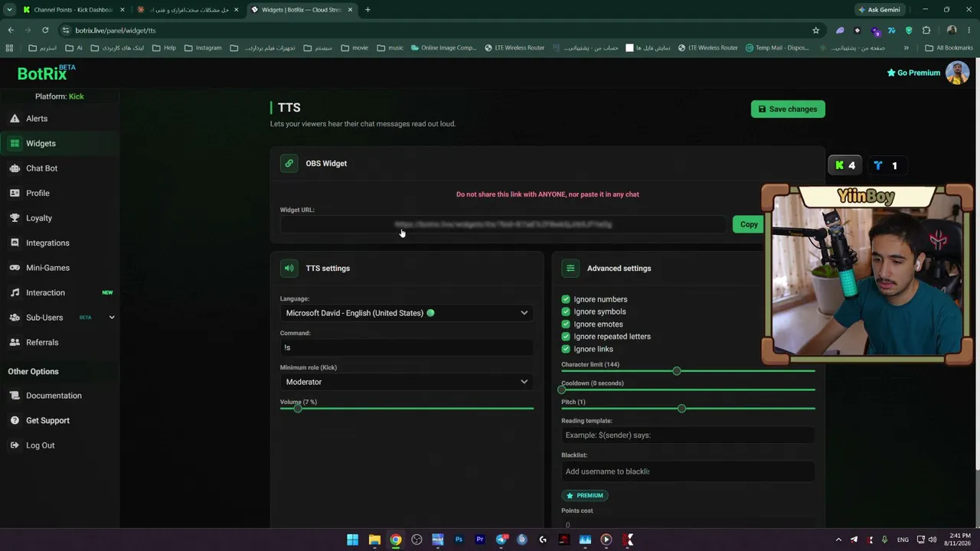Go back with the browser back arrow
The image size is (980, 551).
pyautogui.click(x=11, y=31)
